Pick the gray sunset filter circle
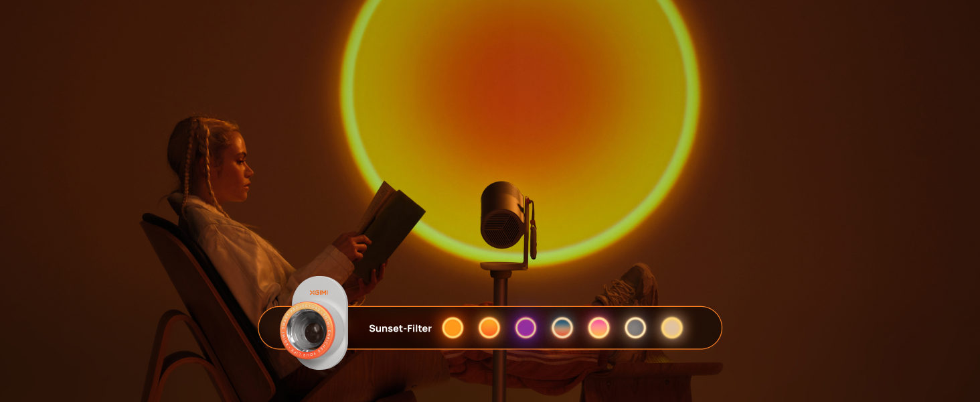The image size is (980, 402). 635,328
